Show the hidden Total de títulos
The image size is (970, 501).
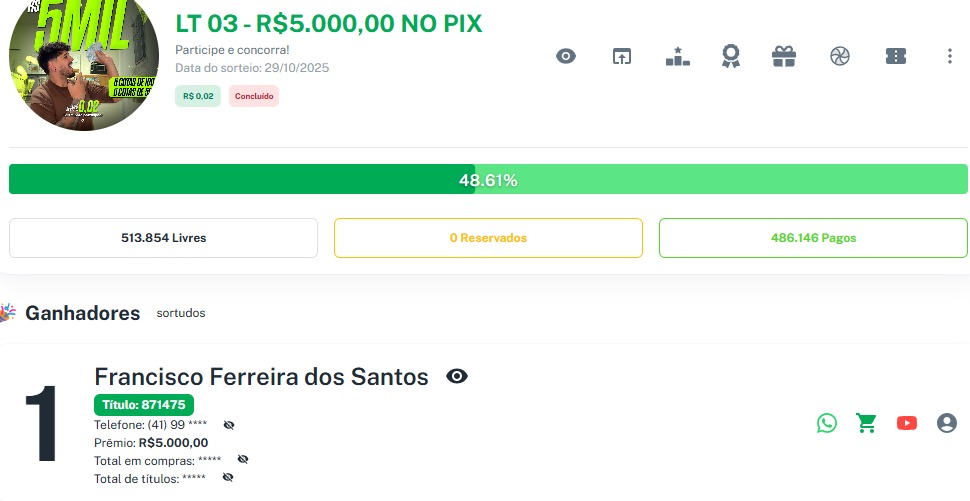pos(227,478)
